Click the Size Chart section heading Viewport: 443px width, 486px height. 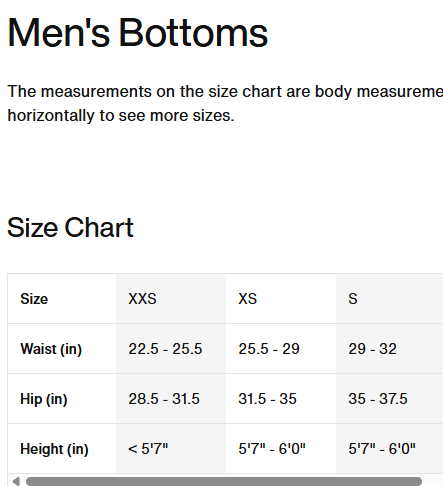point(70,227)
